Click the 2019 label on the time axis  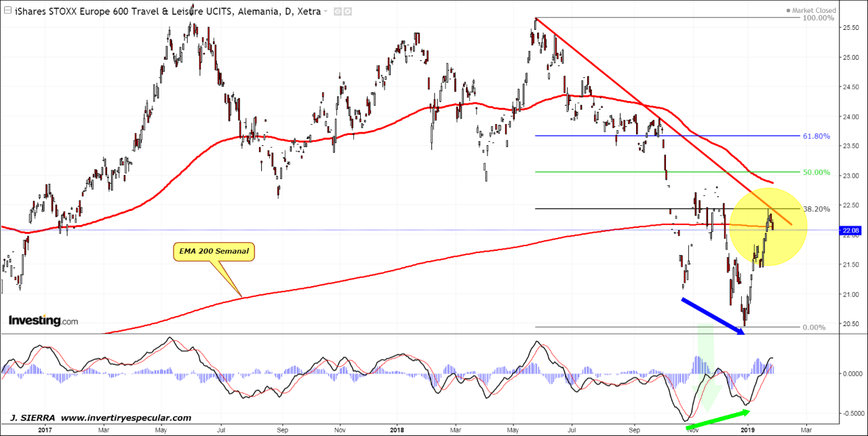click(747, 429)
